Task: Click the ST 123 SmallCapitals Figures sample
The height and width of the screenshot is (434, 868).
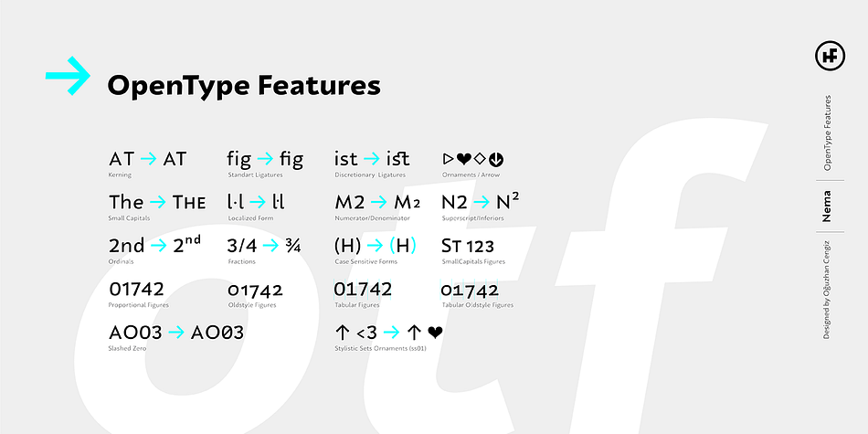Action: [468, 246]
